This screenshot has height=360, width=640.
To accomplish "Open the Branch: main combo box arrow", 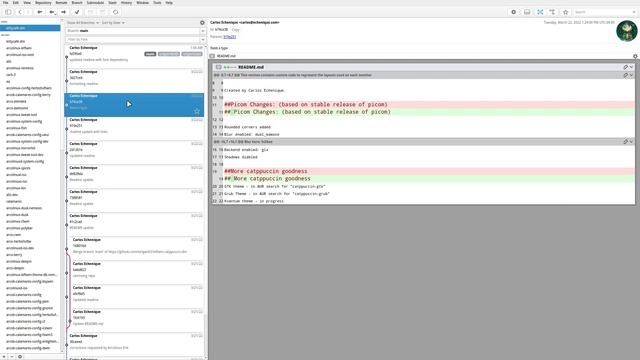I will [202, 31].
